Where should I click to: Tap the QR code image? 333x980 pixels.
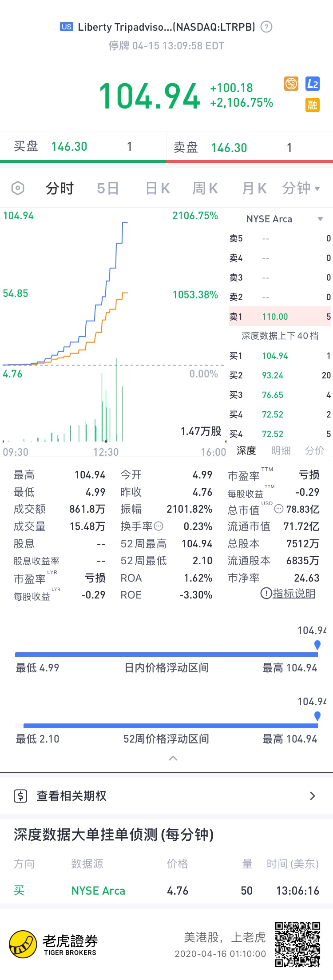pyautogui.click(x=297, y=944)
